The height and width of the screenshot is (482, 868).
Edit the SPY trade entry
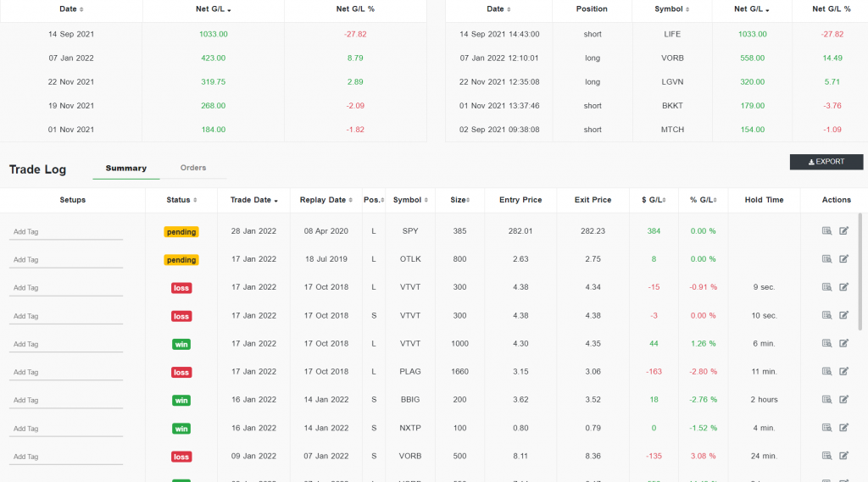(x=843, y=231)
